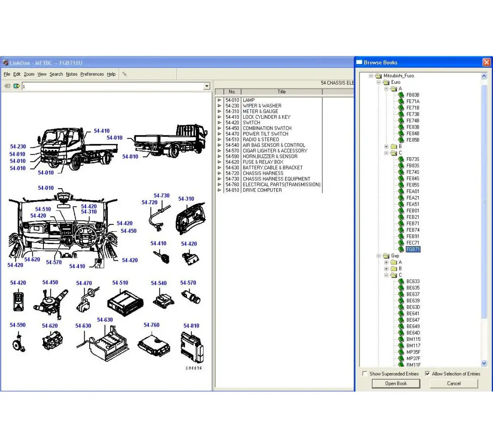Enable Show Superseded Entries checkbox

(x=365, y=374)
